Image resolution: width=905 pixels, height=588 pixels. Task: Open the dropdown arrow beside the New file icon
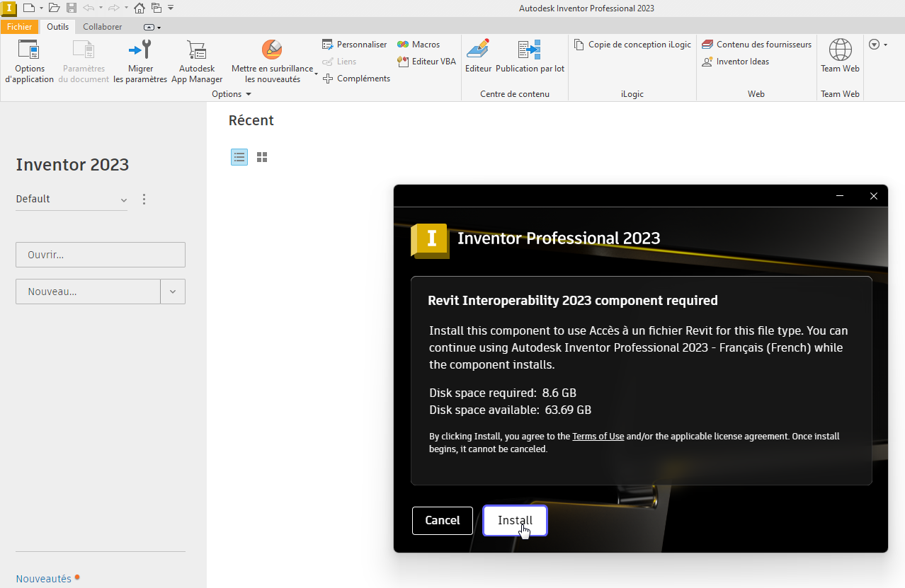(x=41, y=8)
